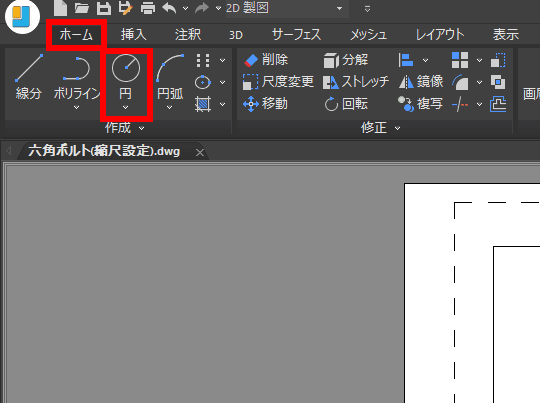This screenshot has width=540, height=403.
Task: Click the 回転 rotate button
Action: (346, 104)
